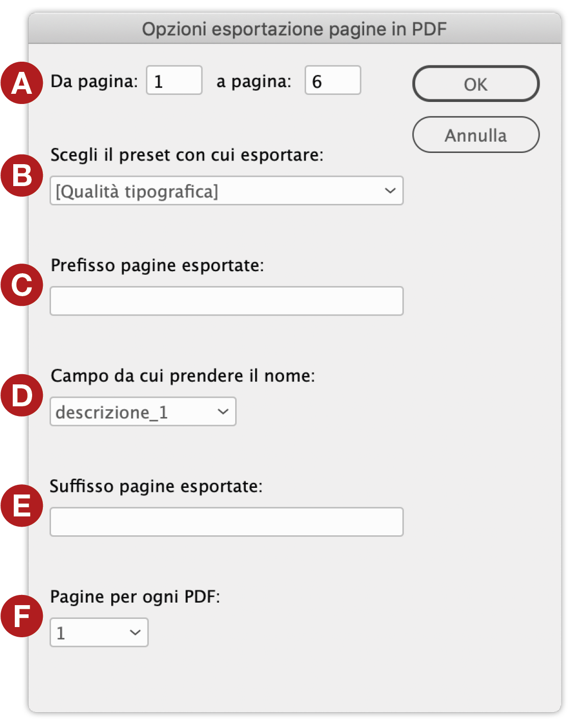Click the empty Suffisso pagine esportate field

[x=226, y=522]
